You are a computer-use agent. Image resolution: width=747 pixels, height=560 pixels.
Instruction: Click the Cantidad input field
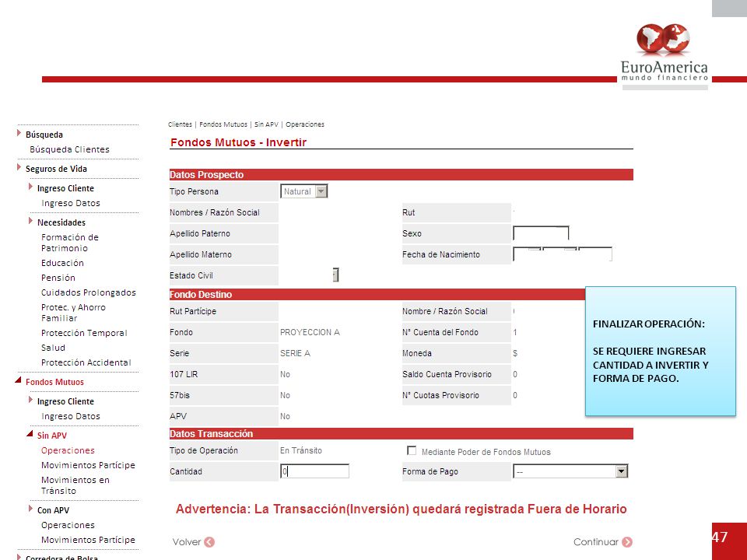click(x=314, y=471)
